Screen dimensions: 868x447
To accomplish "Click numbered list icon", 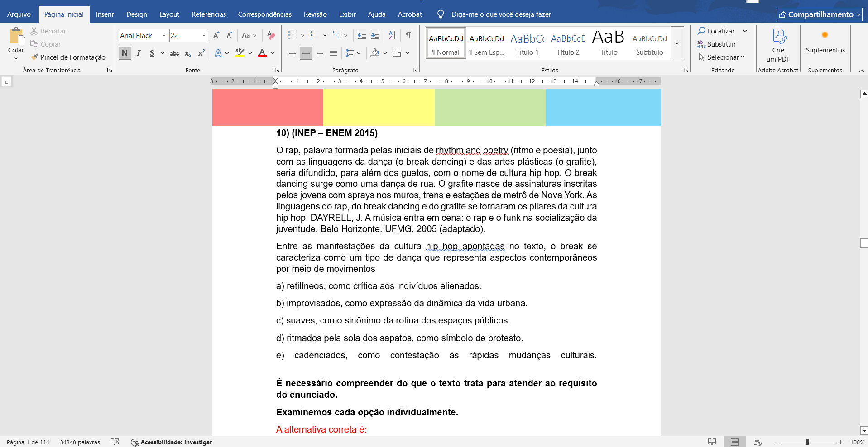I will pos(315,35).
